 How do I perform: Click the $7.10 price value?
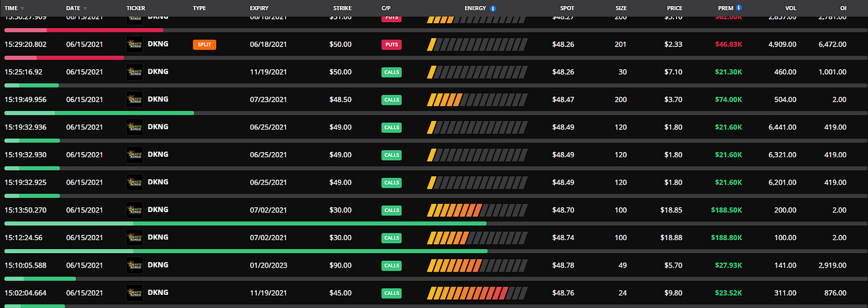click(674, 72)
